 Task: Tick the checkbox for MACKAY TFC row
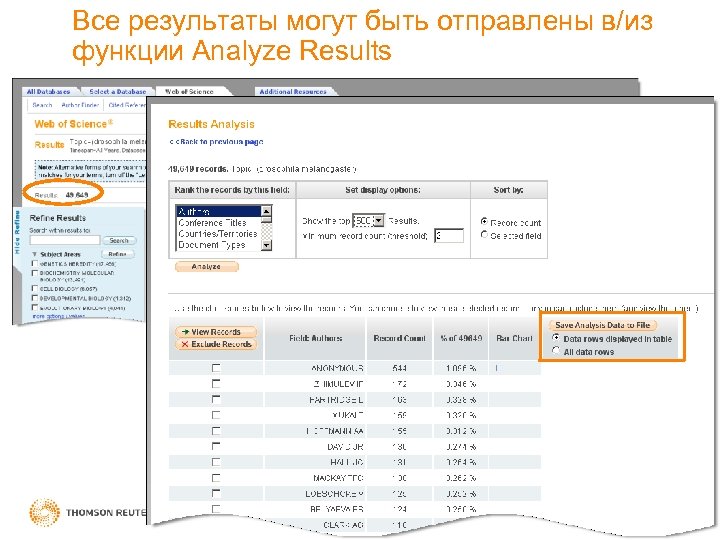tap(216, 478)
